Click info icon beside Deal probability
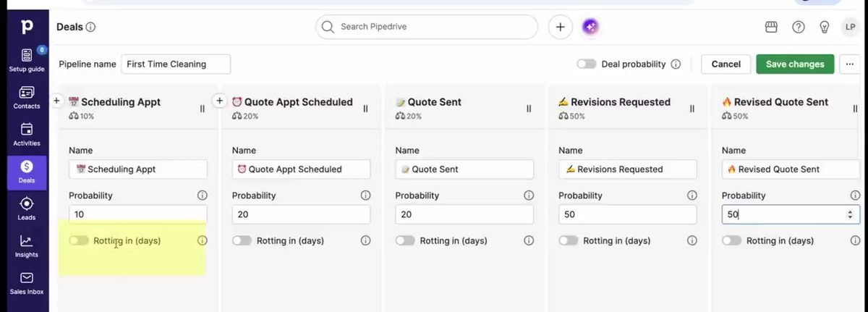The image size is (868, 312). tap(676, 64)
